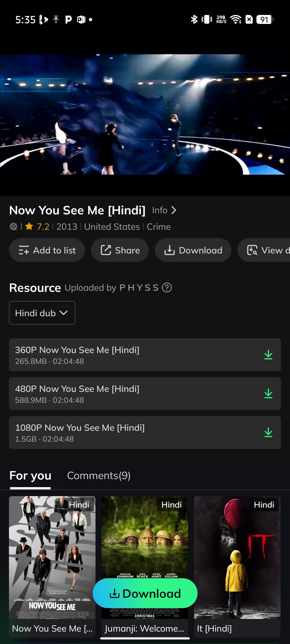Tap the Wi-Fi icon in the status bar
Image resolution: width=290 pixels, height=644 pixels.
[x=235, y=19]
